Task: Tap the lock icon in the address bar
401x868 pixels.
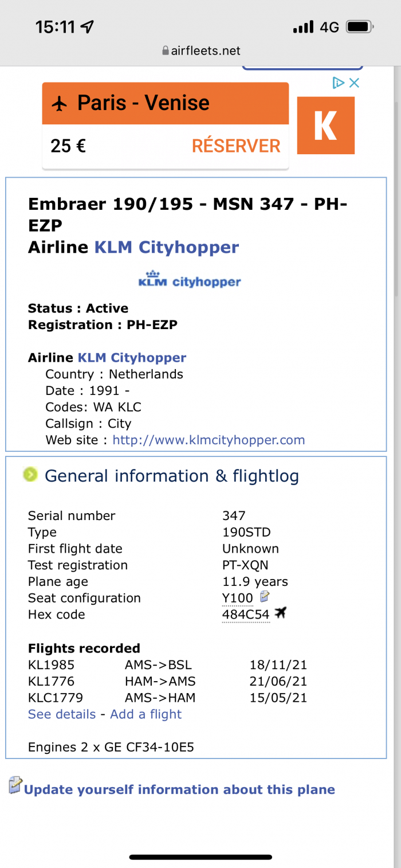Action: click(166, 50)
